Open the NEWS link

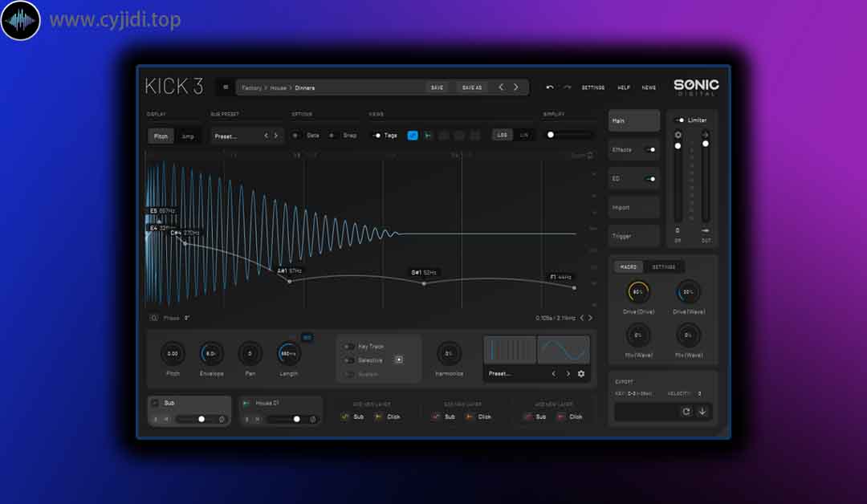649,87
